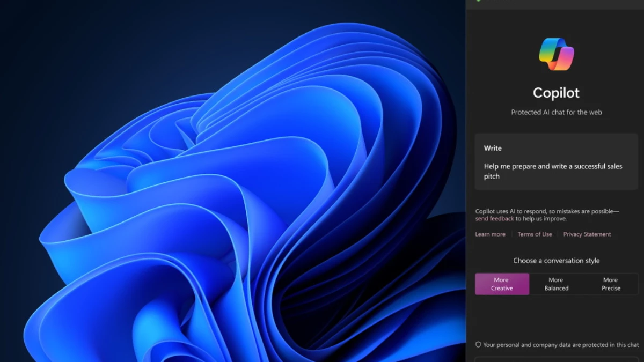Pick the sales pitch prompt suggestion text

(x=553, y=171)
